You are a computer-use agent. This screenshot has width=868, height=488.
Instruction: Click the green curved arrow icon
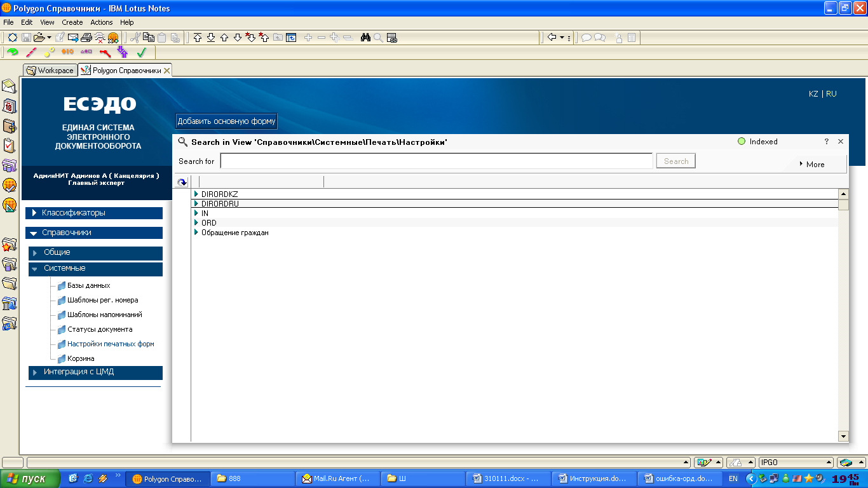13,53
